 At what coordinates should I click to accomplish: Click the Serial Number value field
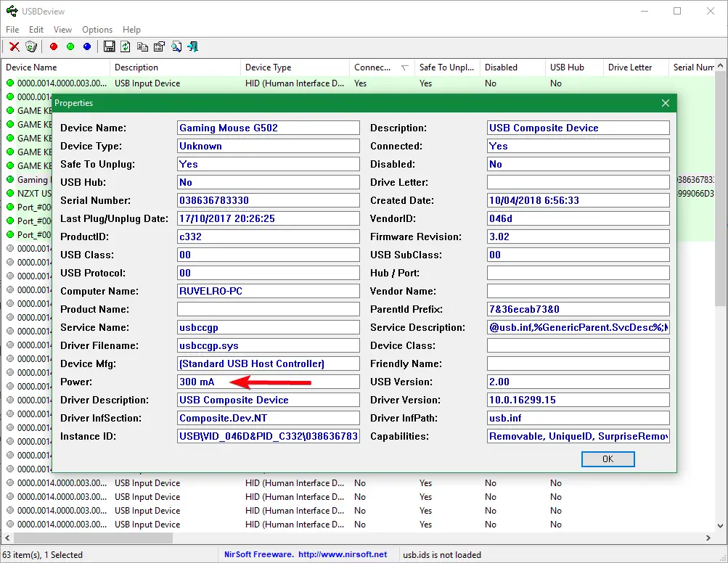(268, 200)
